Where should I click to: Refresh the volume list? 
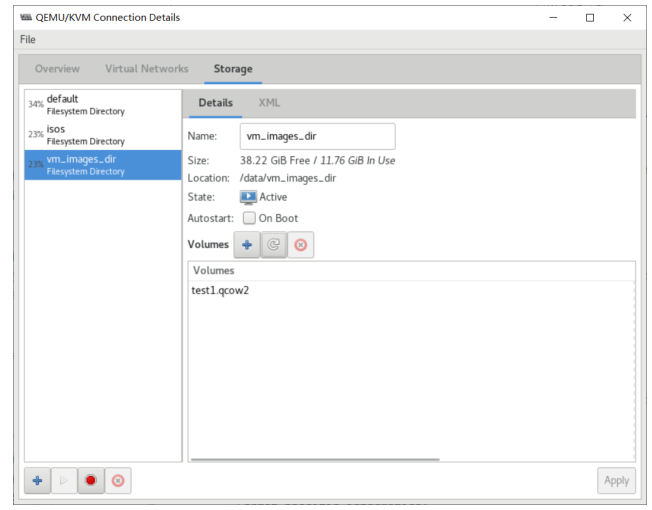273,244
